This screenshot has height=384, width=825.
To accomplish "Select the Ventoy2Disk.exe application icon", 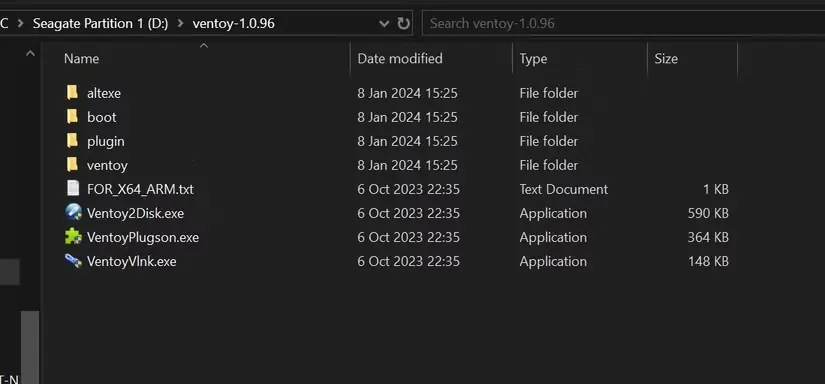I will [73, 213].
